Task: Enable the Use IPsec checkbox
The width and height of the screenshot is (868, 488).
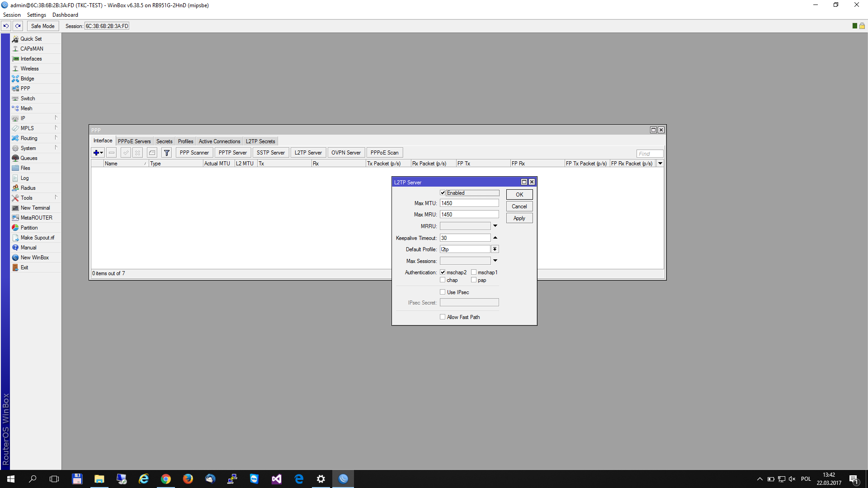Action: click(443, 292)
